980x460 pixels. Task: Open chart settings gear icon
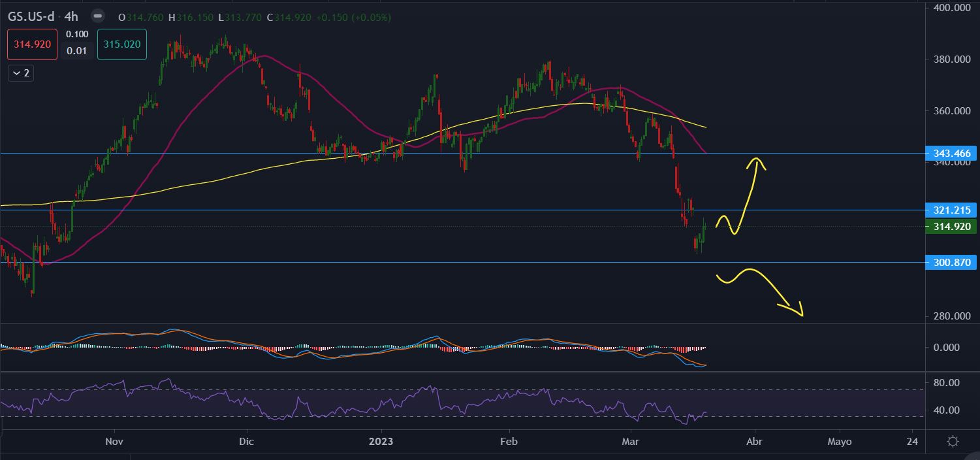(x=953, y=442)
